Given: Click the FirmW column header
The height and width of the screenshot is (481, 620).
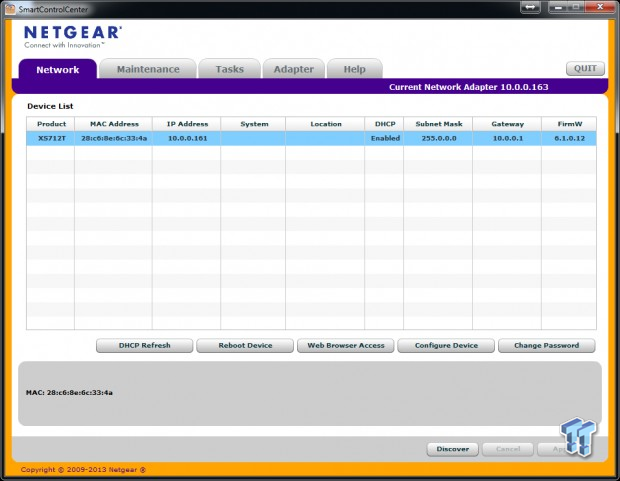Looking at the screenshot, I should click(x=569, y=124).
